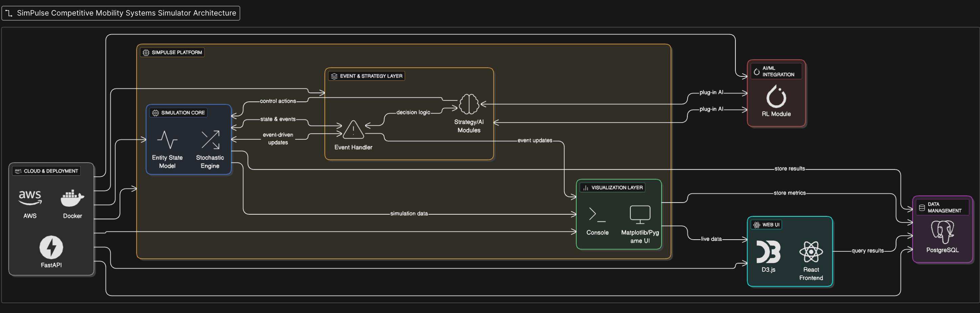Click the EVENT & STRATEGY LAYER label
Viewport: 980px width, 313px height.
[x=371, y=76]
